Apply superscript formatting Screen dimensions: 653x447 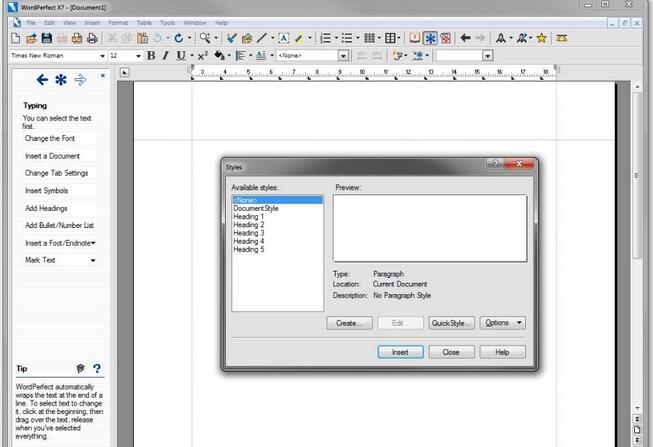click(x=203, y=55)
